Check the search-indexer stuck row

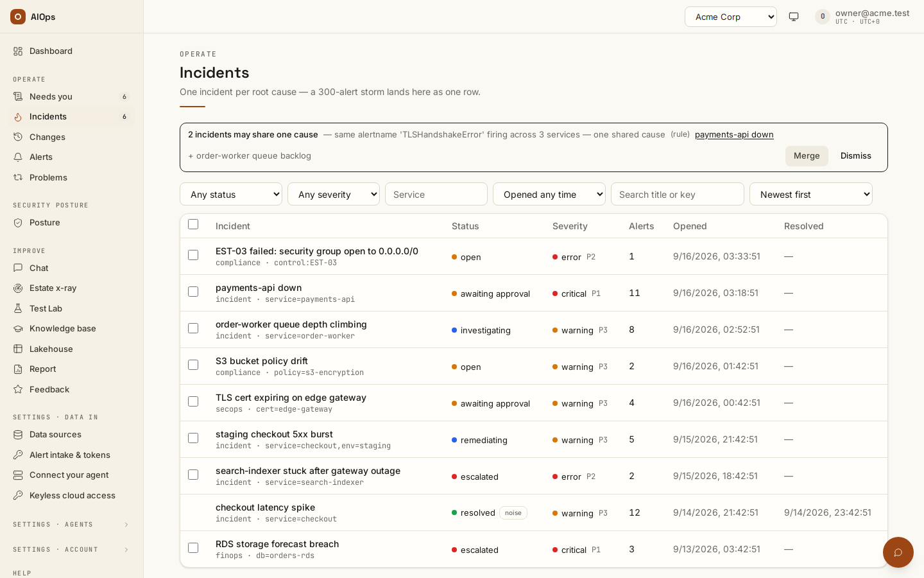pos(193,475)
